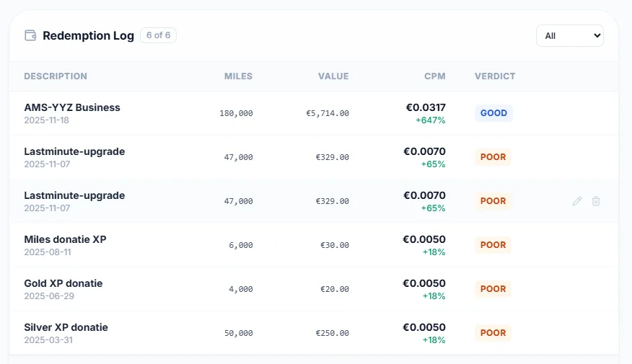Select the Miles donatie XP entry
This screenshot has width=632, height=364.
66,239
